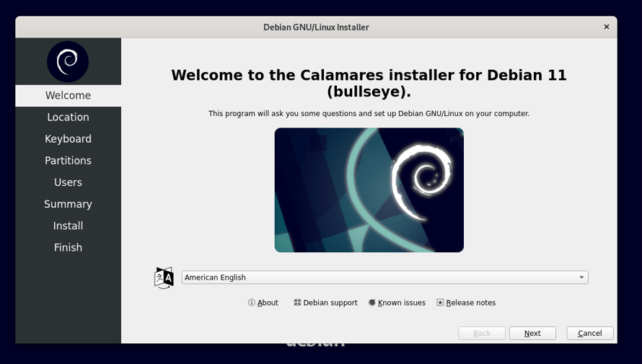Click the 'This program will ask' description text

click(x=369, y=114)
